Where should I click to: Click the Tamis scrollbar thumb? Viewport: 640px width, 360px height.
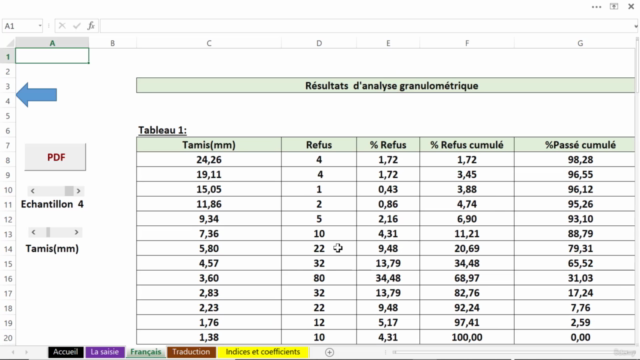click(x=48, y=232)
